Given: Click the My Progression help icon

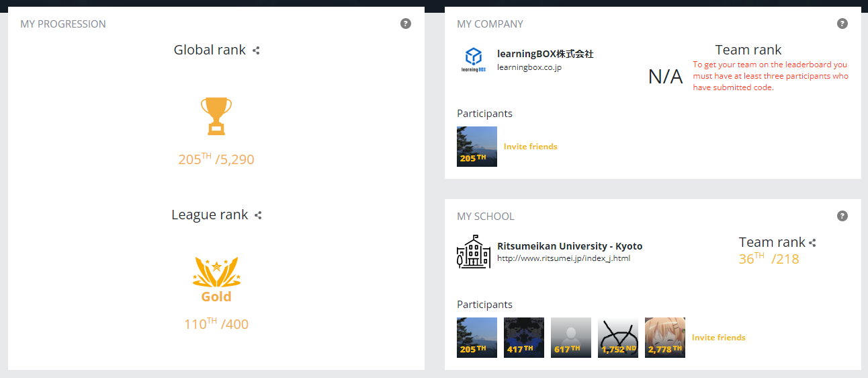Looking at the screenshot, I should pyautogui.click(x=406, y=24).
